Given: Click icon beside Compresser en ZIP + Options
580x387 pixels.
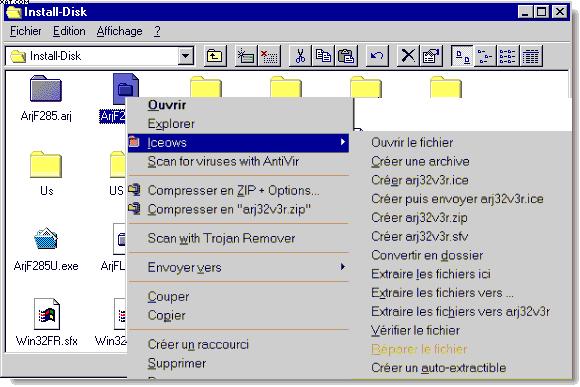Looking at the screenshot, I should pyautogui.click(x=134, y=189).
